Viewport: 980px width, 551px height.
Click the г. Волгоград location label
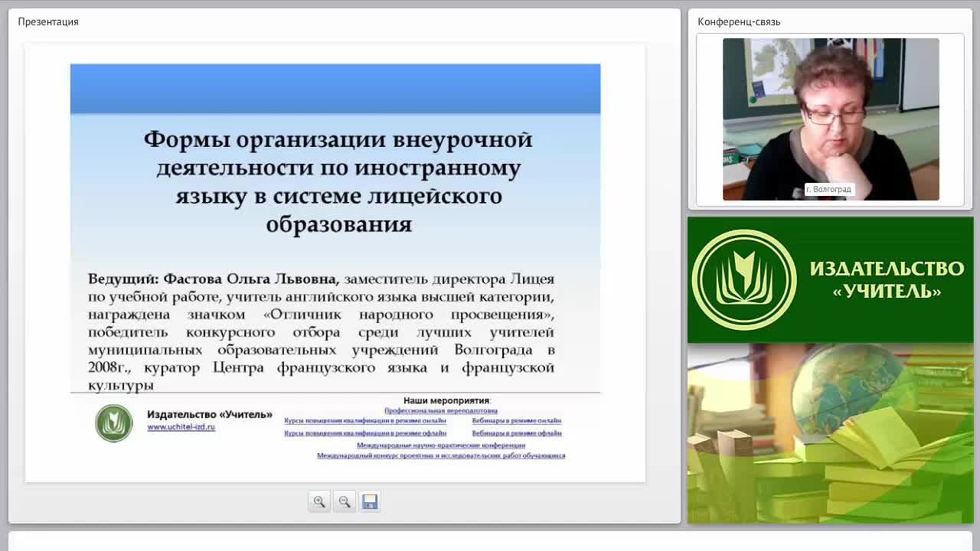828,189
